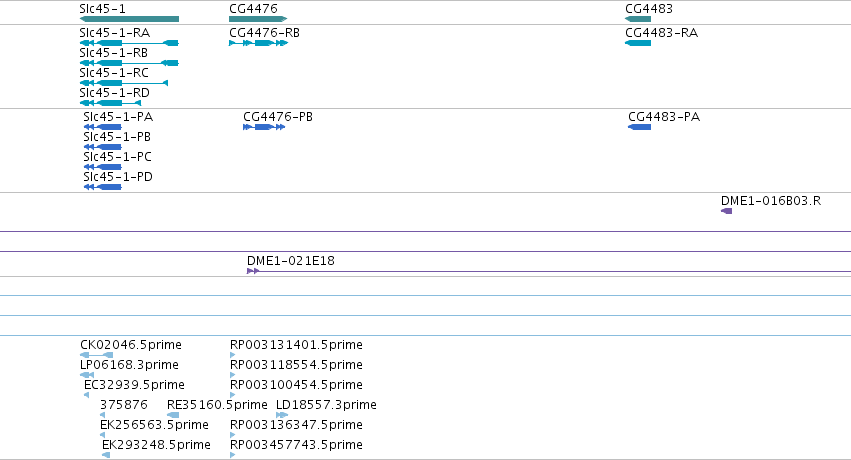
Task: Click the RP003131401.5prime label text
Action: pyautogui.click(x=296, y=345)
